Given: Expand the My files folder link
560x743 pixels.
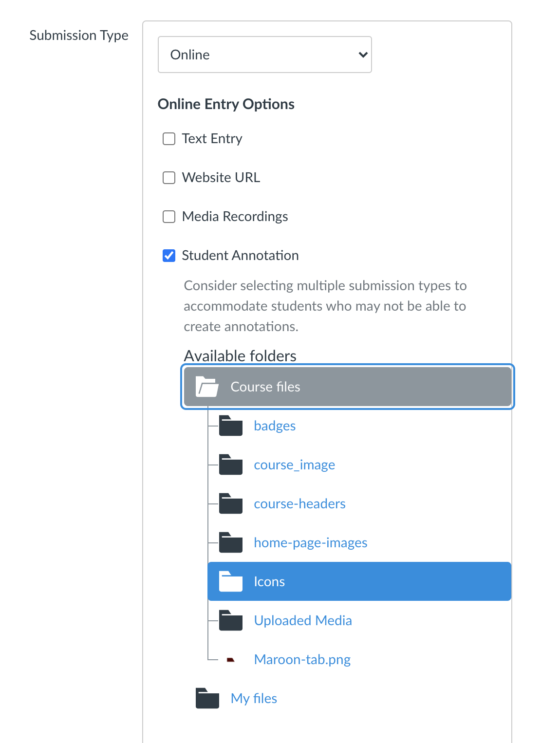Looking at the screenshot, I should pyautogui.click(x=254, y=699).
